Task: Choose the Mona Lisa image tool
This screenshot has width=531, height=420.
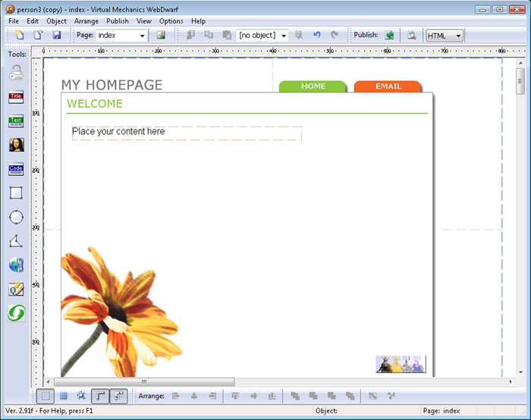Action: [x=16, y=145]
